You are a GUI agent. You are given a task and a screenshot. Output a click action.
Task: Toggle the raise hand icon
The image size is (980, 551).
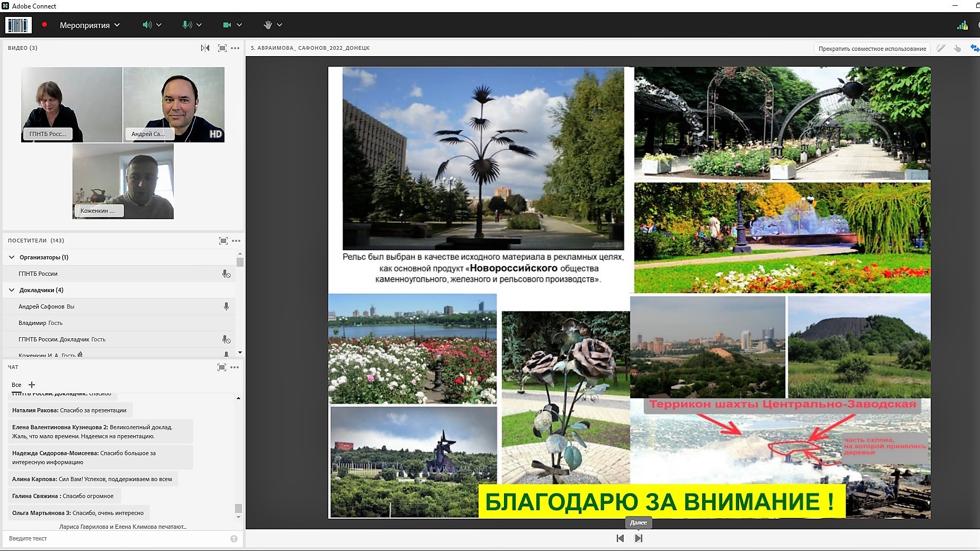pos(268,25)
